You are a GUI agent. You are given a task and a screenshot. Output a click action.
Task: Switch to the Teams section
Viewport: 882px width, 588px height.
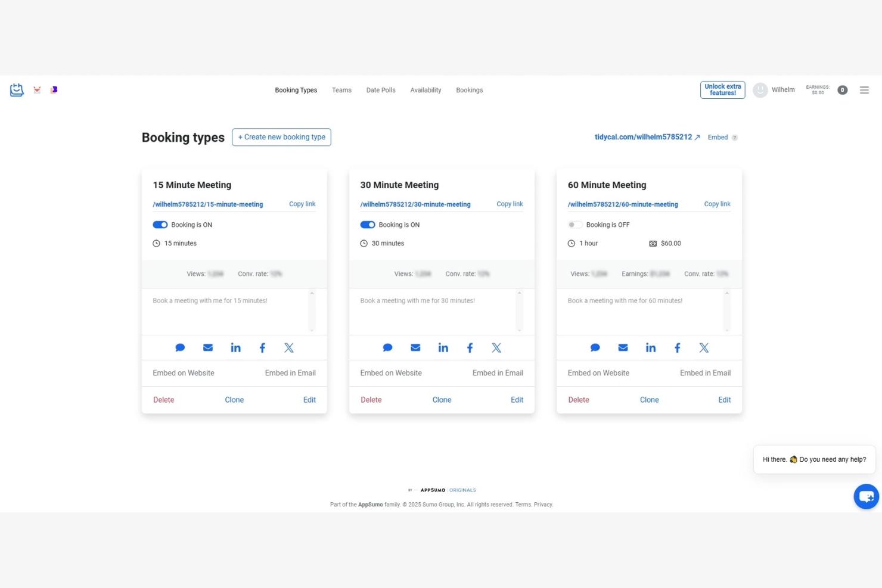(341, 90)
